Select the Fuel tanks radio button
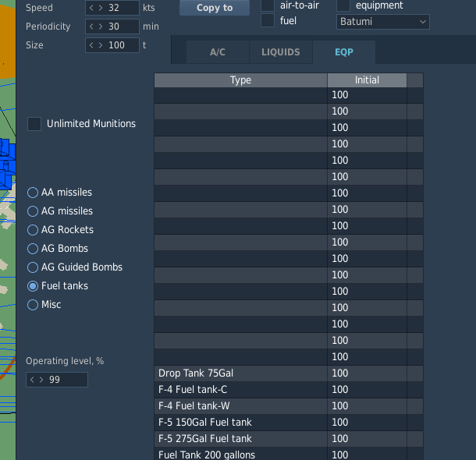The image size is (476, 460). tap(33, 286)
